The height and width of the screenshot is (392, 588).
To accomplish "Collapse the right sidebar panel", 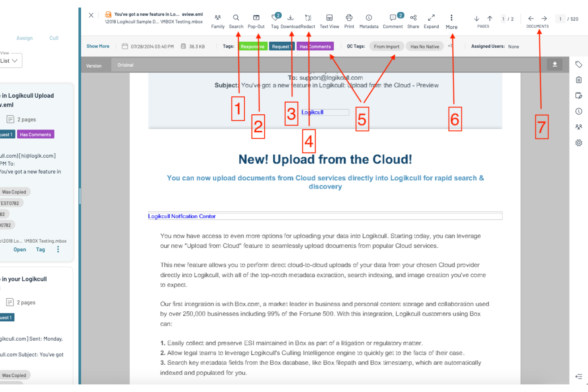I will coord(579,377).
